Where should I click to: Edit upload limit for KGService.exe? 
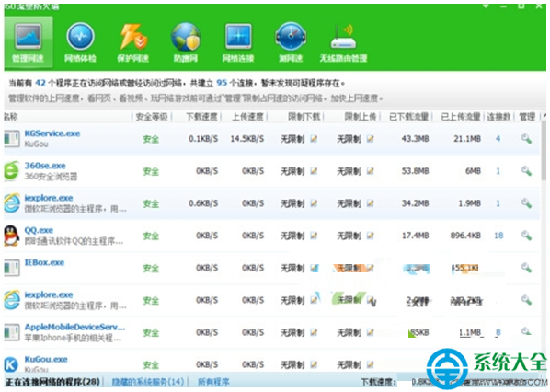pyautogui.click(x=370, y=139)
